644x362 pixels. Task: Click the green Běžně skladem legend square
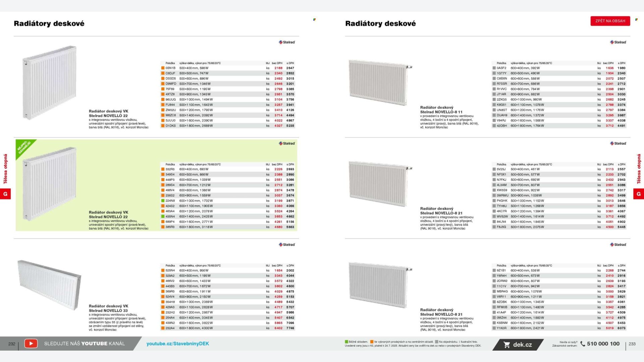[x=346, y=342]
